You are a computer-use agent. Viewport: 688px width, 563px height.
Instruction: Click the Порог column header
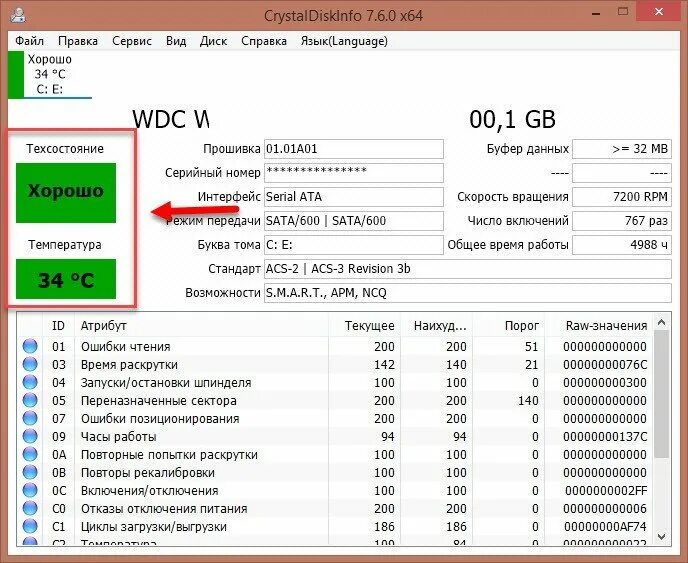tap(509, 326)
